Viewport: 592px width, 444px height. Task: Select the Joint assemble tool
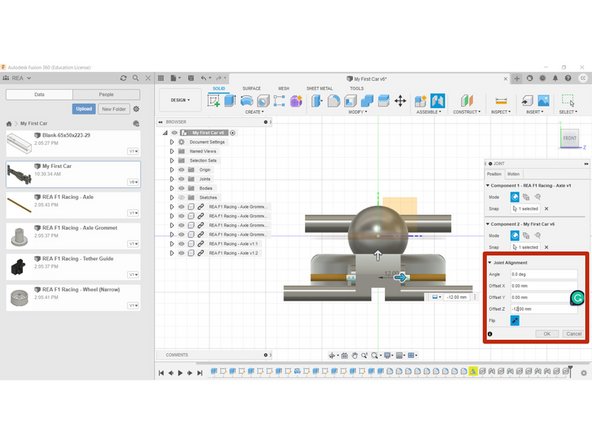pyautogui.click(x=438, y=101)
